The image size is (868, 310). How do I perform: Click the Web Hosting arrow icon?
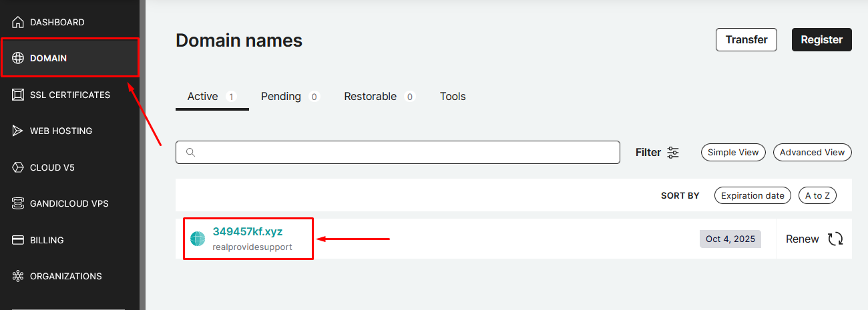(x=18, y=131)
